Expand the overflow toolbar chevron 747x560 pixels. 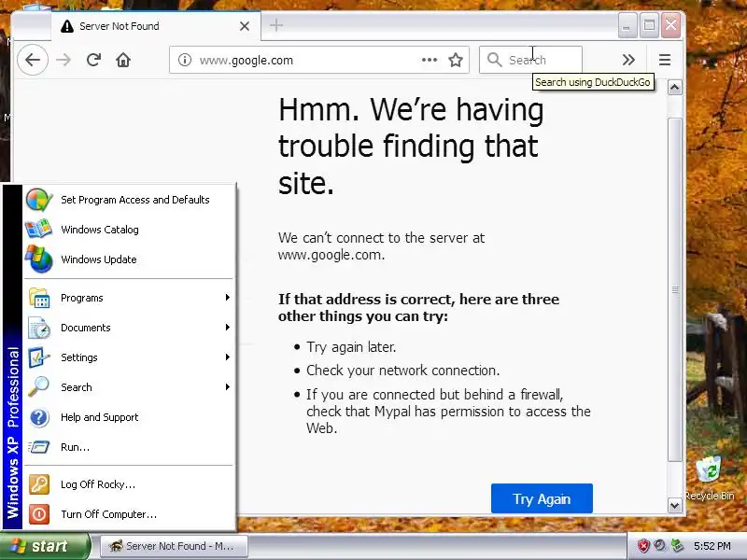point(628,60)
